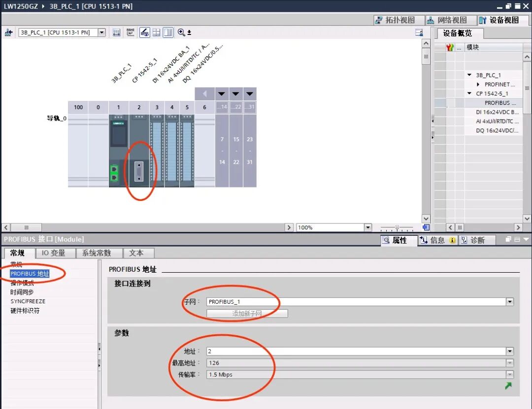Click the show address labels icon
532x409 pixels.
pyautogui.click(x=116, y=32)
